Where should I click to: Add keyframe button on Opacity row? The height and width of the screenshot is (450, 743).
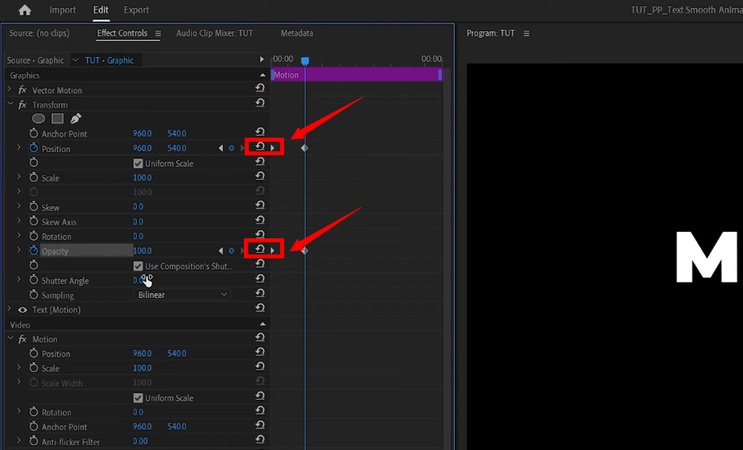pyautogui.click(x=231, y=250)
